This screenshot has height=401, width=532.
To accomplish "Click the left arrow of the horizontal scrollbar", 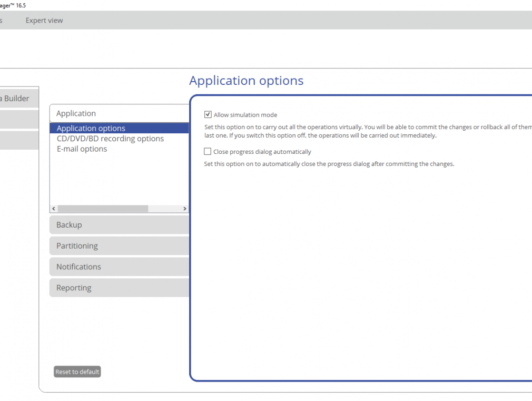I will point(54,209).
